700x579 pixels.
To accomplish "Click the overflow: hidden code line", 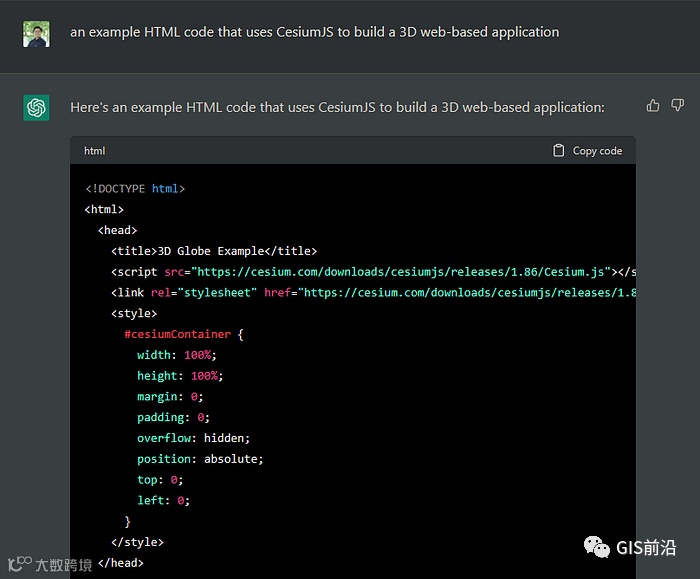I will (193, 438).
